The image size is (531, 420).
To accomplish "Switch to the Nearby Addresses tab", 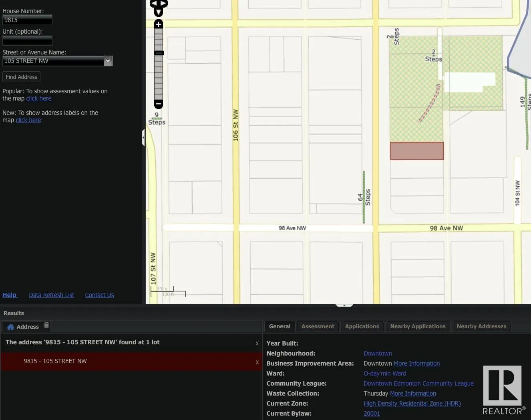I will click(481, 326).
